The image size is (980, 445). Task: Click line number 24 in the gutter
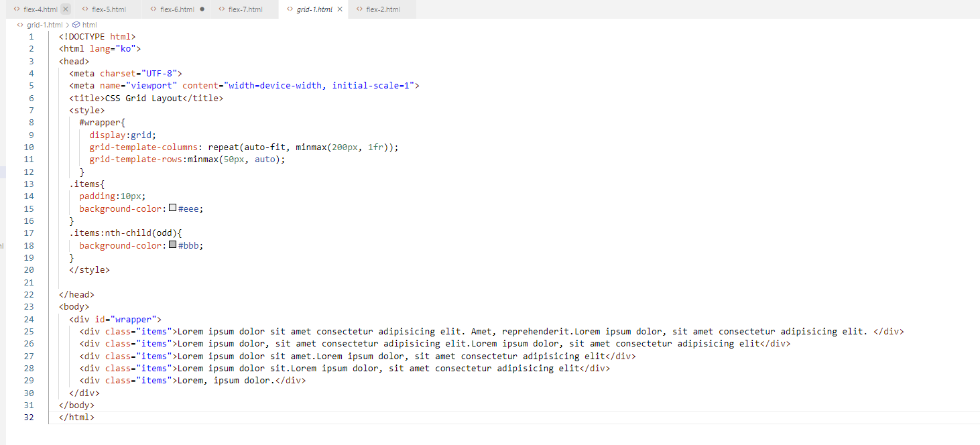tap(29, 319)
